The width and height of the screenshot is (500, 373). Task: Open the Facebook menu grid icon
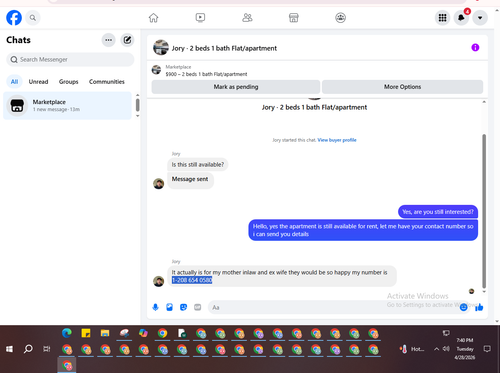442,18
